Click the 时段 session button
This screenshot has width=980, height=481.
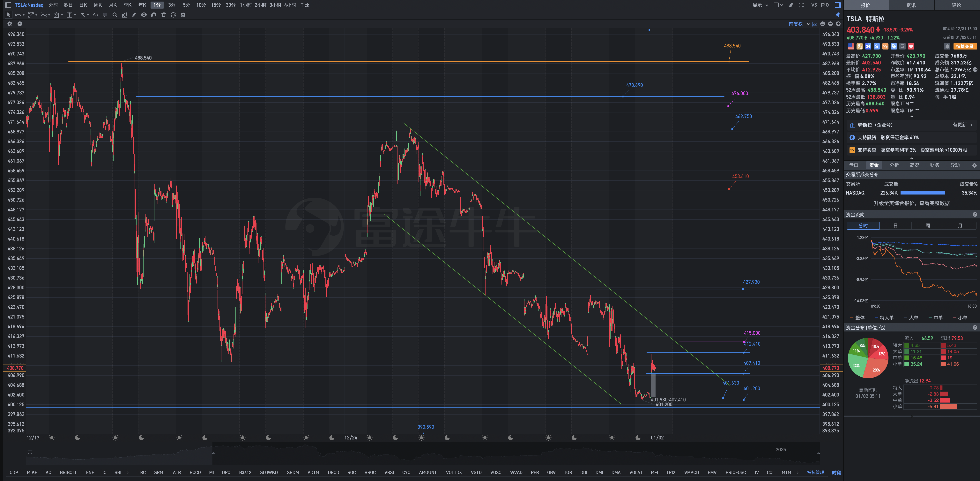tap(836, 473)
